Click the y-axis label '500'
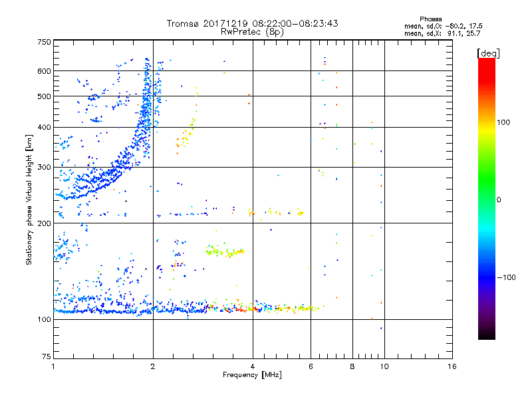 pos(44,96)
